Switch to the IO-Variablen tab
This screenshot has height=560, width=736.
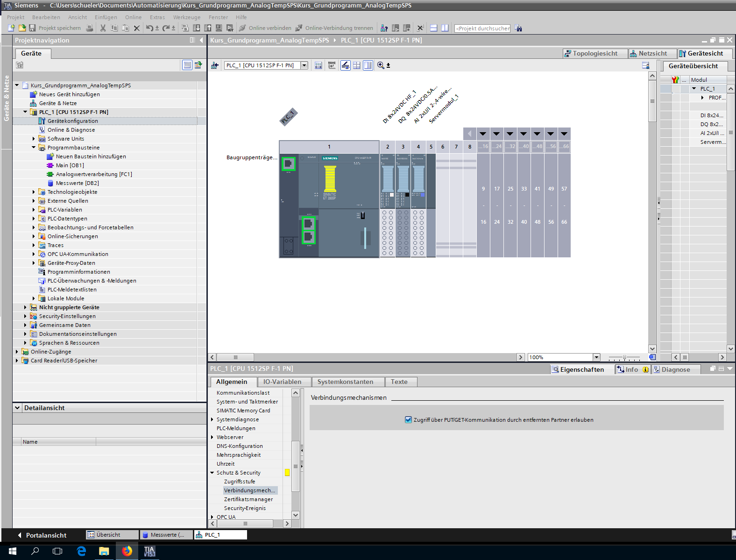(282, 382)
